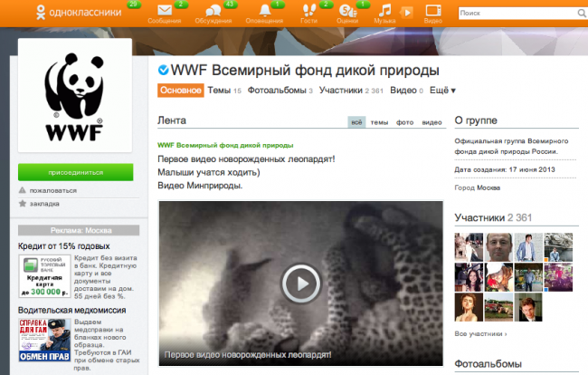Image resolution: width=588 pixels, height=375 pixels.
Task: Expand the Ещё dropdown menu
Action: point(442,91)
